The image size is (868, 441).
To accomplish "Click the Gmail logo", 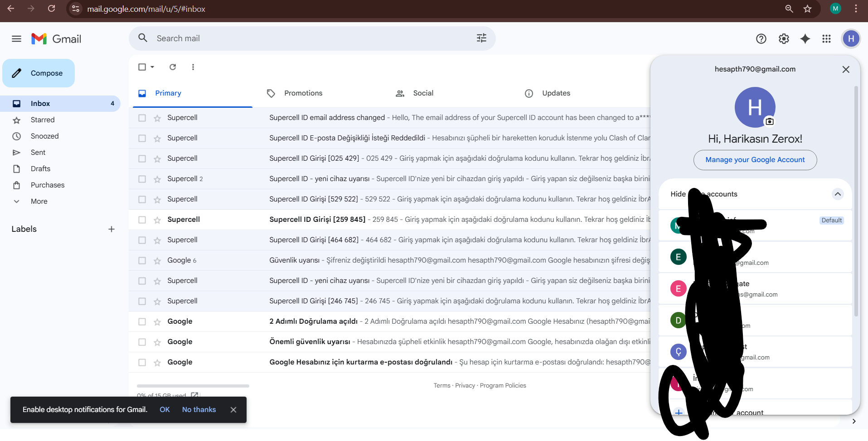I will (x=56, y=39).
